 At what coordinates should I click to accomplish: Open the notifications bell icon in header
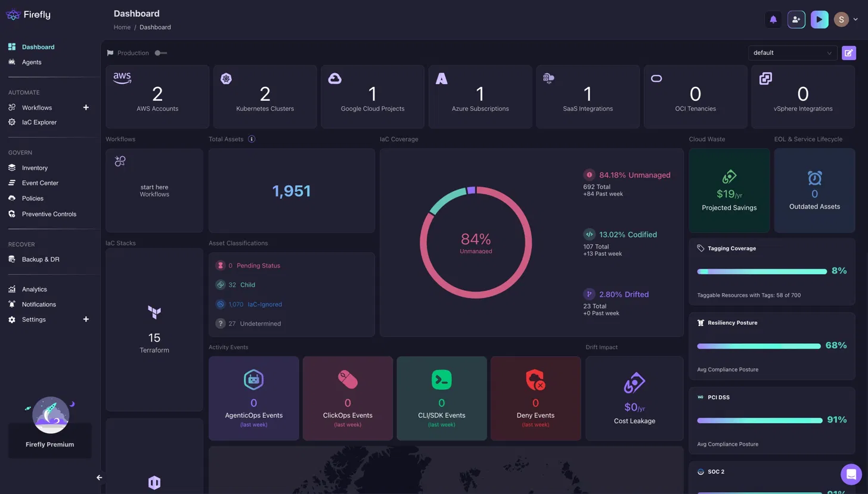(x=773, y=20)
